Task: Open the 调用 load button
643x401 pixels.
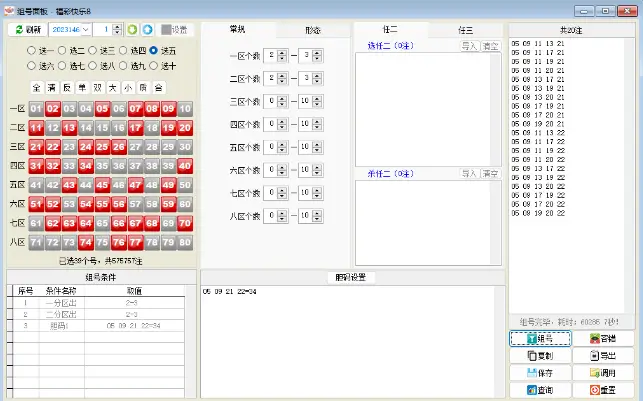Action: click(602, 373)
